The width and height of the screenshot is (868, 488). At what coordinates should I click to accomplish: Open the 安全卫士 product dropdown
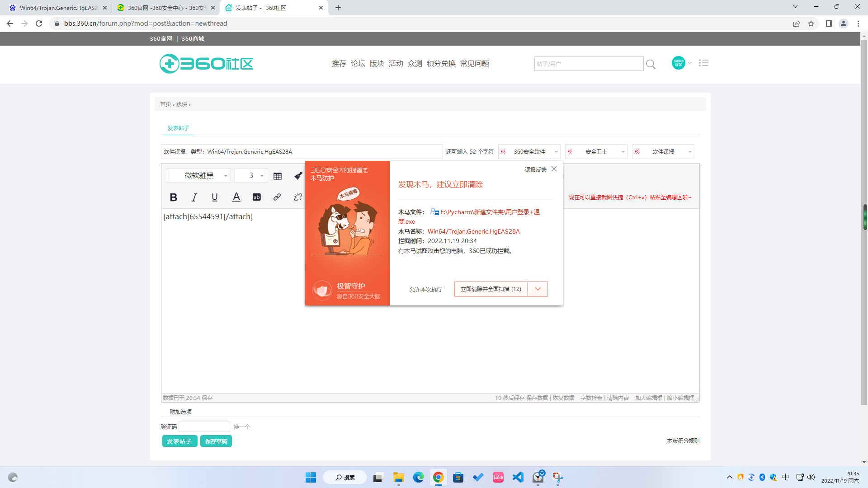[x=596, y=152]
